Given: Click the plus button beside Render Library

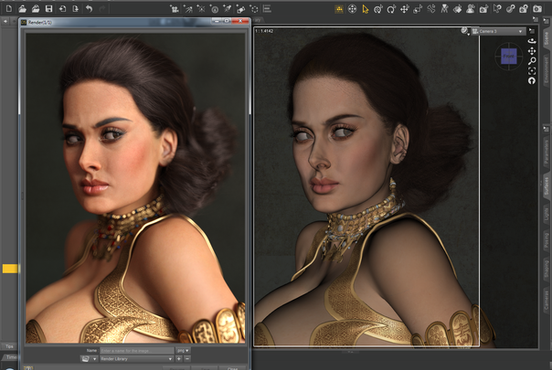Looking at the screenshot, I should pyautogui.click(x=179, y=359).
